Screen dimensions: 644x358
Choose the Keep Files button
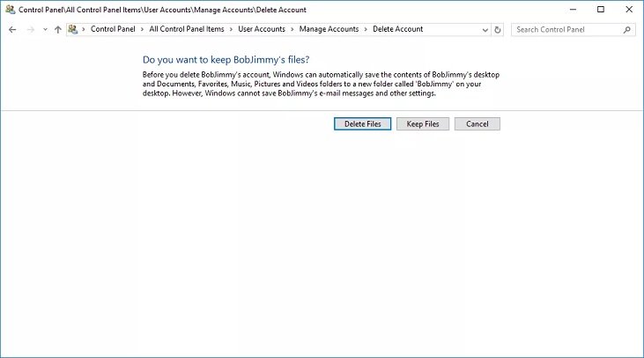(x=423, y=124)
